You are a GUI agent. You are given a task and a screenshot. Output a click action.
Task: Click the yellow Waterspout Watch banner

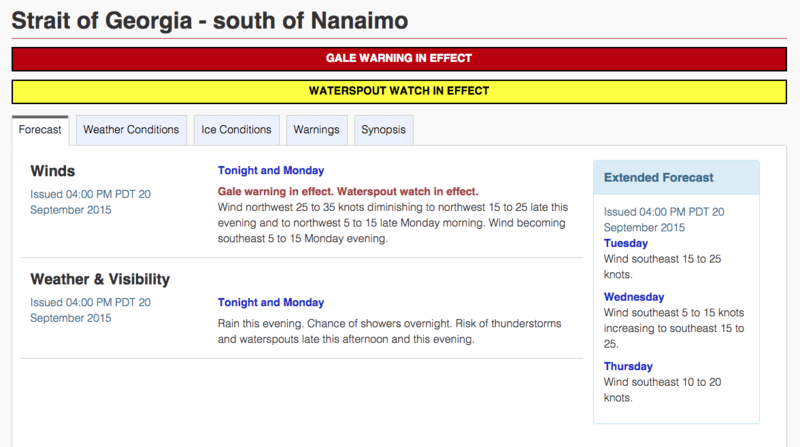399,91
